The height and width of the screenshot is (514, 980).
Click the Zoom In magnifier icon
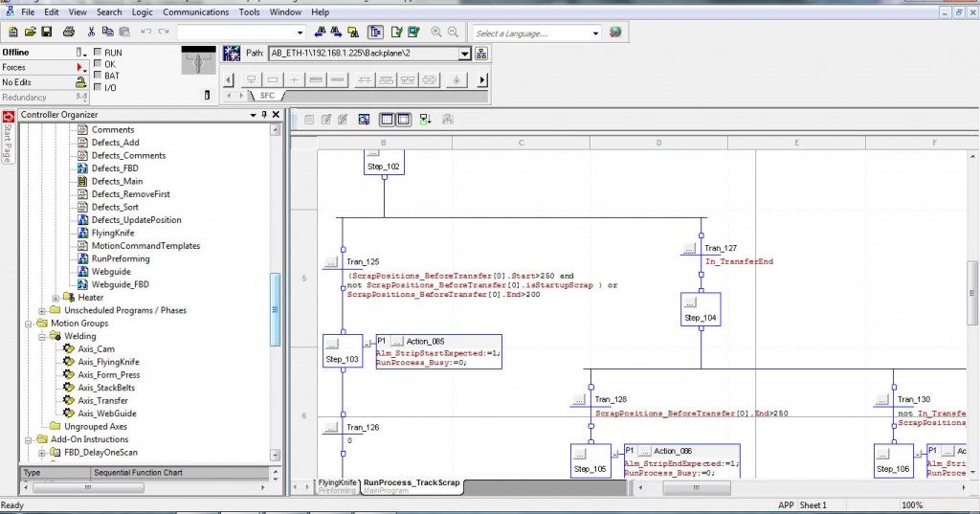click(x=436, y=32)
